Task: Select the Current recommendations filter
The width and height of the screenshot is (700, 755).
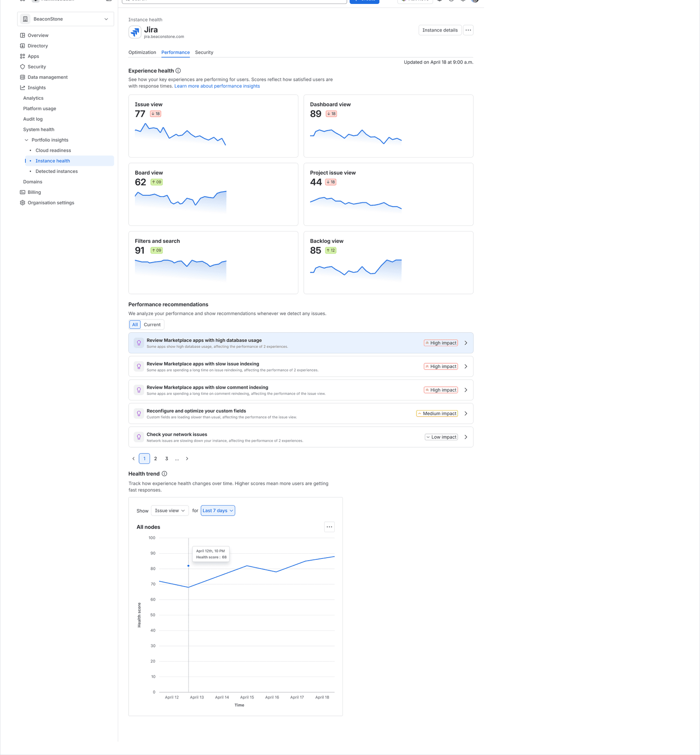Action: click(x=152, y=325)
